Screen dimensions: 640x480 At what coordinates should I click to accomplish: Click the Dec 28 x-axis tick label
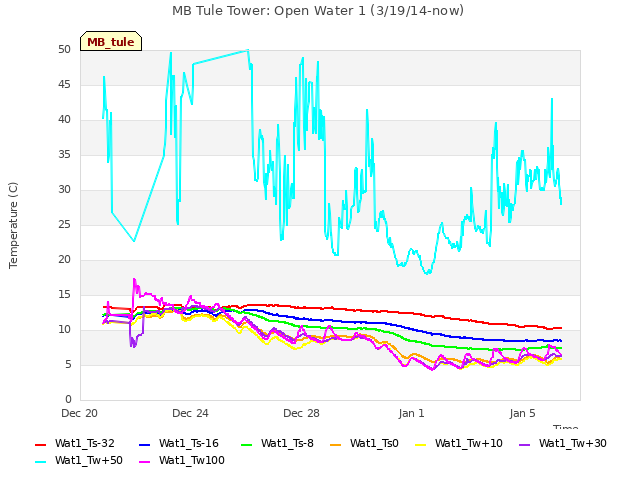(x=301, y=413)
